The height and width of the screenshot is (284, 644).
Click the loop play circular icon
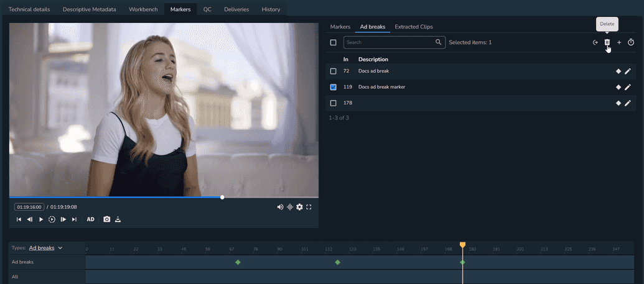point(52,219)
